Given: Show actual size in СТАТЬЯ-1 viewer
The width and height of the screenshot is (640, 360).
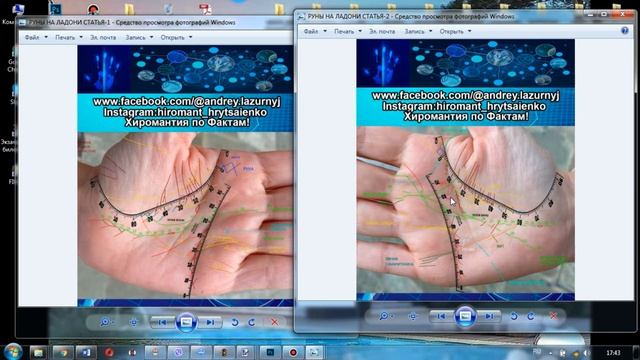Looking at the screenshot, I should 133,322.
